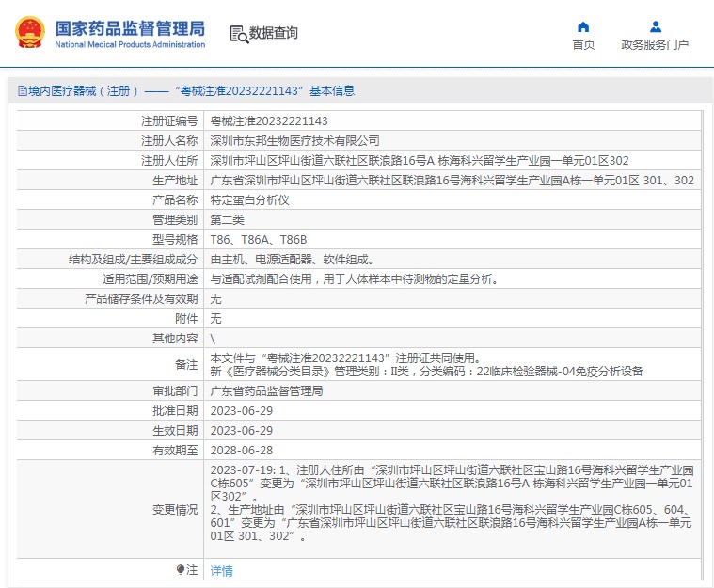This screenshot has height=588, width=714.
Task: Click the 适用范围/预期用途 description value
Action: [x=355, y=279]
